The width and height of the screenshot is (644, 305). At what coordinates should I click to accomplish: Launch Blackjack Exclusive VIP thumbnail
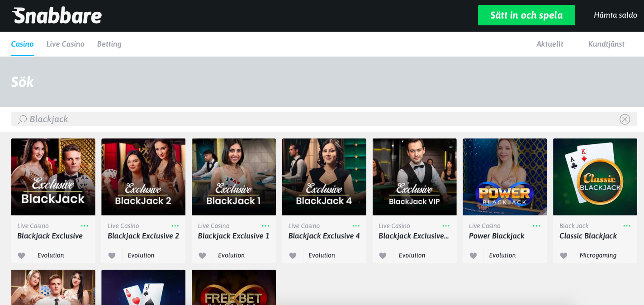[x=414, y=177]
